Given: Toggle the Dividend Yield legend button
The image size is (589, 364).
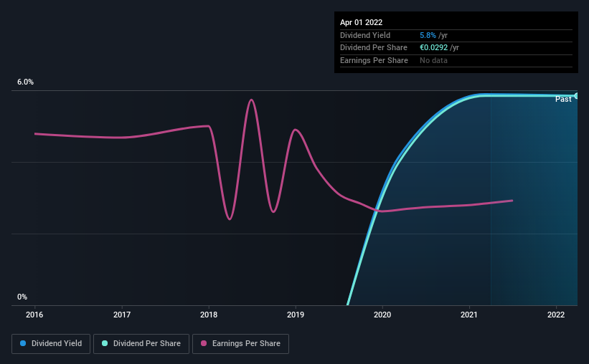Looking at the screenshot, I should 51,344.
